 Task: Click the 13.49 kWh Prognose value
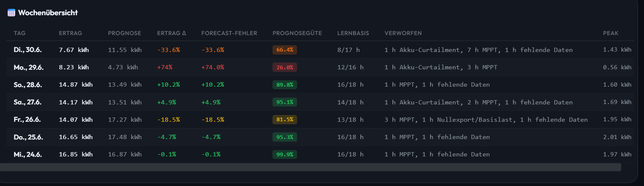[x=125, y=85]
